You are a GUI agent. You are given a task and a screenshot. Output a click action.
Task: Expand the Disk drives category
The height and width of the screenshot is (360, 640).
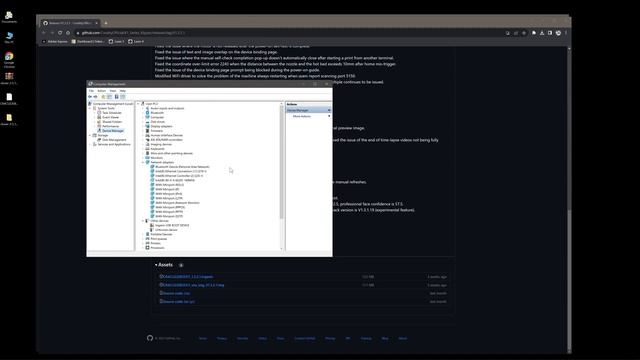[x=143, y=122]
